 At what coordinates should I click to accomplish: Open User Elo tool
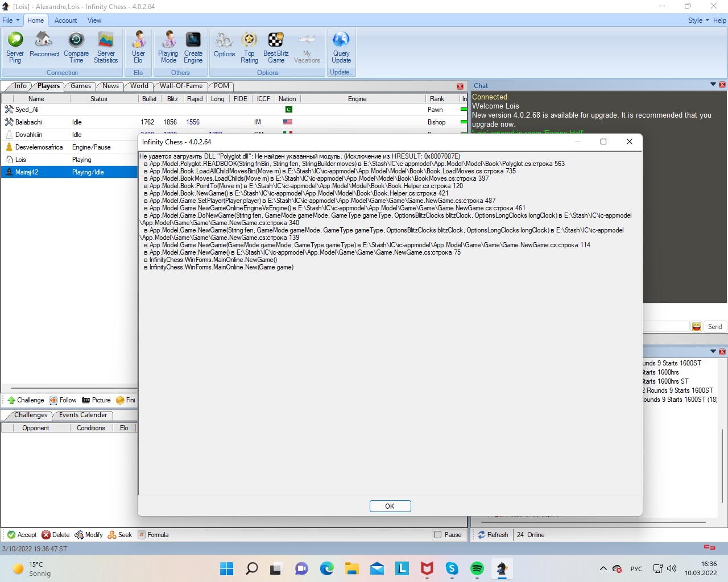pyautogui.click(x=138, y=47)
